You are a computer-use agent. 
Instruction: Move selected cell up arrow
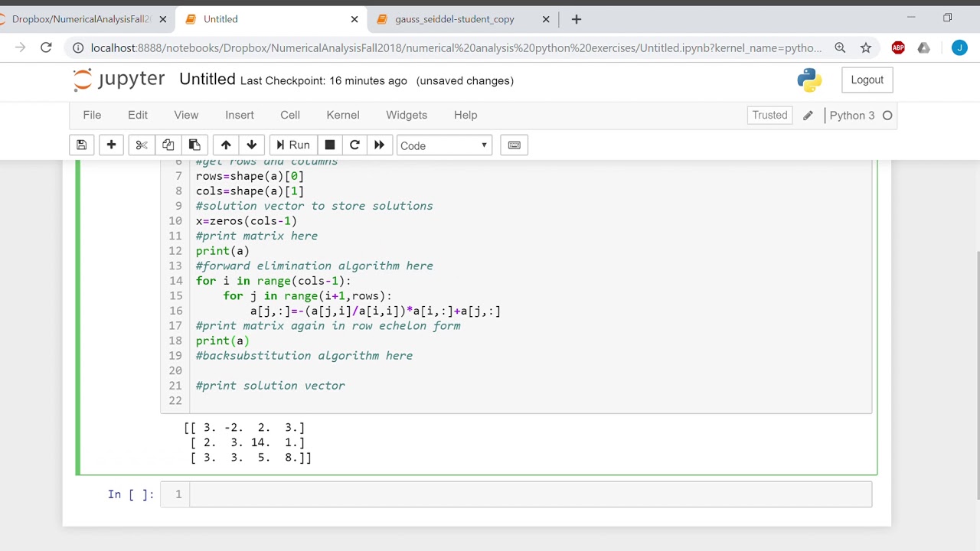226,145
